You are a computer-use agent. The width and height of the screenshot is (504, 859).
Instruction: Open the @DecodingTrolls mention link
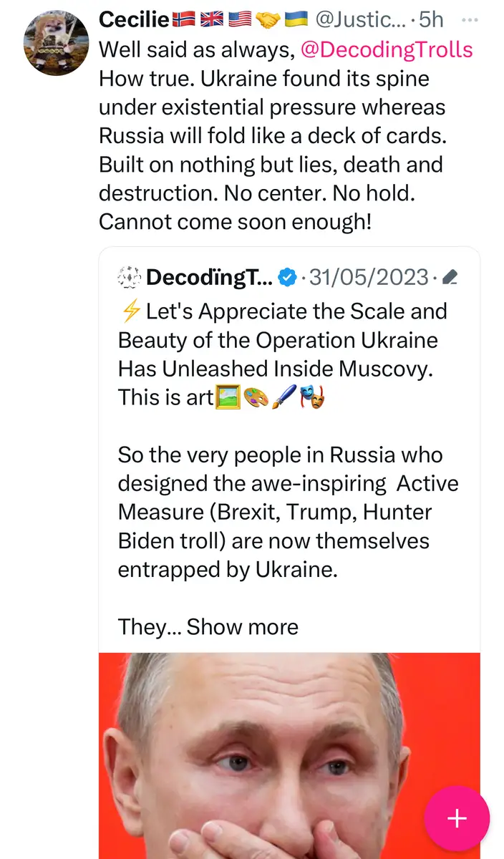(387, 49)
